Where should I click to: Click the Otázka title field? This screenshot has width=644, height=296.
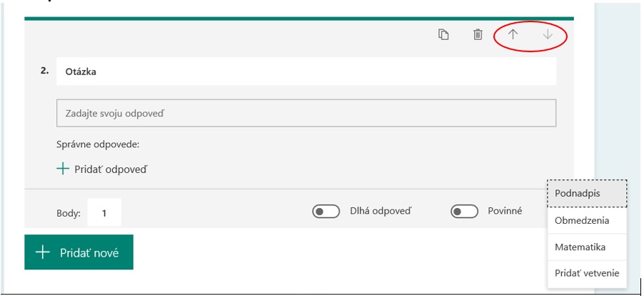[306, 71]
